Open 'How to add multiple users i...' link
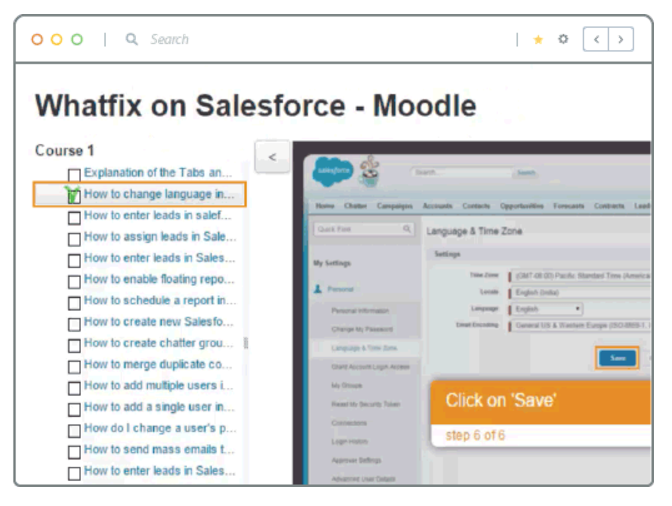The image size is (672, 506). click(159, 386)
